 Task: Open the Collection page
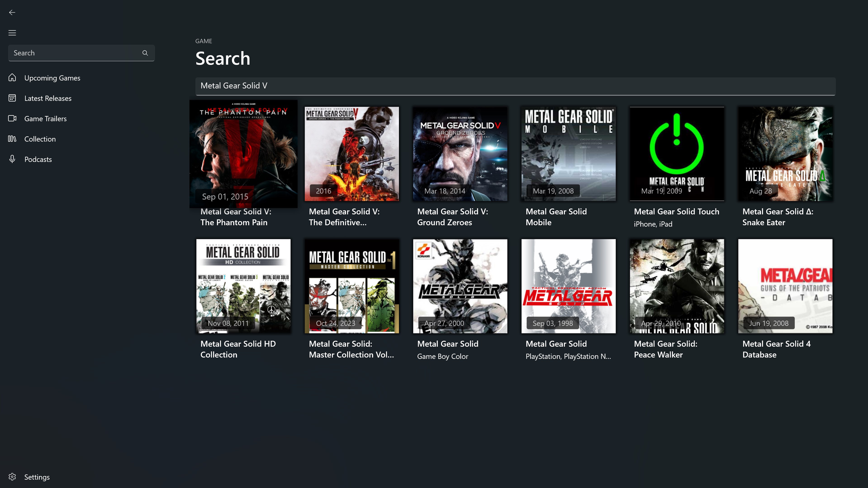coord(40,139)
